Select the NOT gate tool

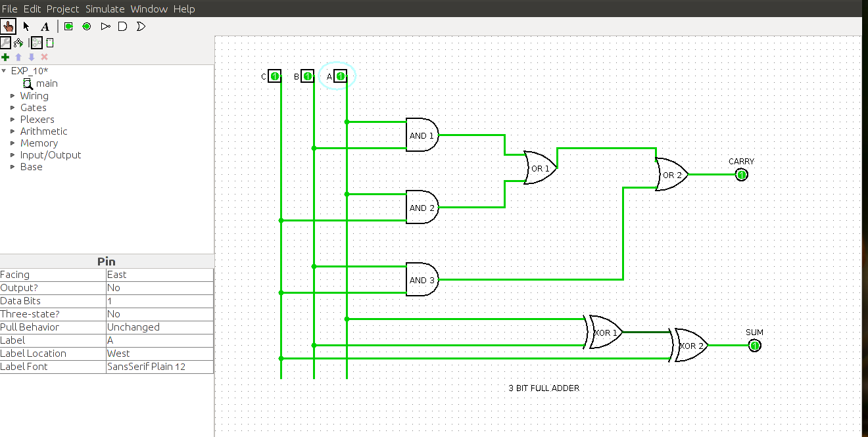point(105,26)
